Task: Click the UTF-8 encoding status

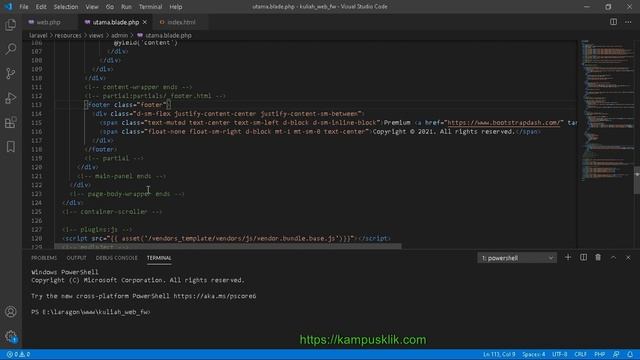Action: [x=560, y=354]
